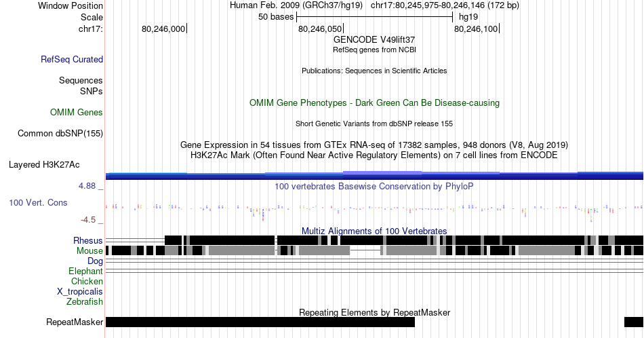Click Short Genetic Variants from dbSNP title

point(374,124)
